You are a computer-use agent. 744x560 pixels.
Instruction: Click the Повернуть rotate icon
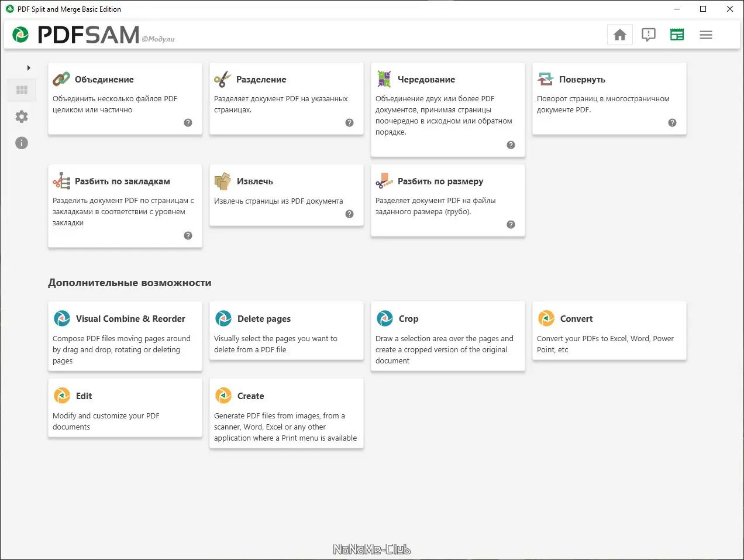(546, 79)
